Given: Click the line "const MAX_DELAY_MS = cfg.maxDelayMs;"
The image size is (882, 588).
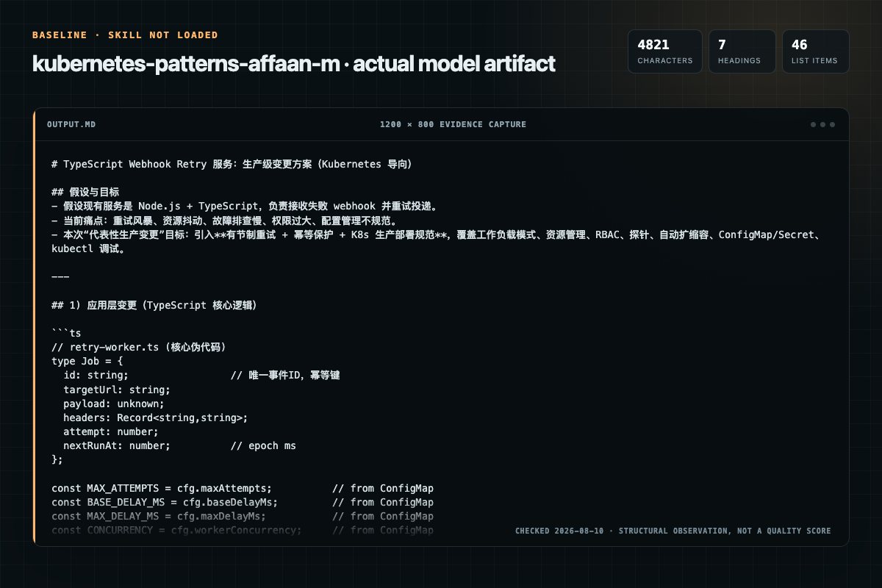Looking at the screenshot, I should tap(159, 516).
